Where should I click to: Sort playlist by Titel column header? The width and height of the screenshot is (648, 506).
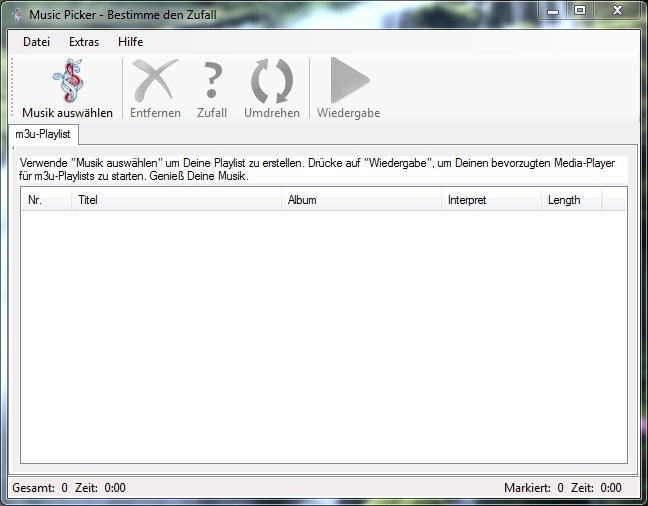[x=176, y=200]
